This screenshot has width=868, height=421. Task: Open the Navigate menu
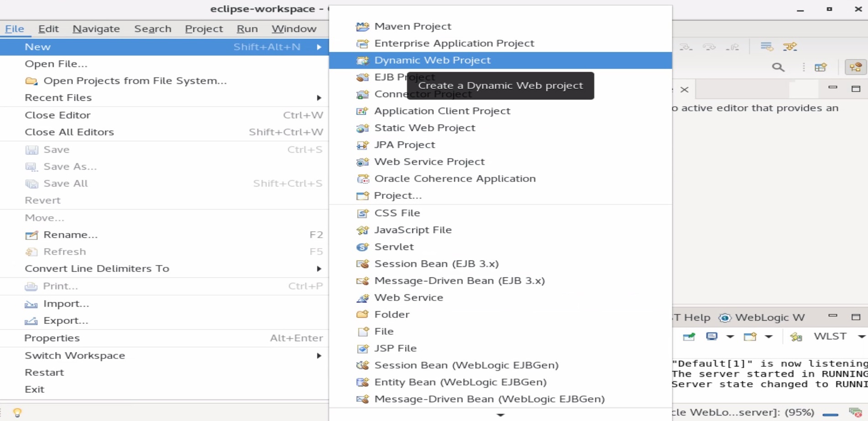point(96,29)
